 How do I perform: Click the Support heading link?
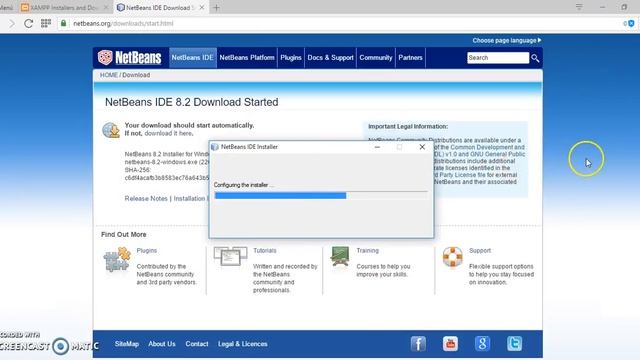480,251
